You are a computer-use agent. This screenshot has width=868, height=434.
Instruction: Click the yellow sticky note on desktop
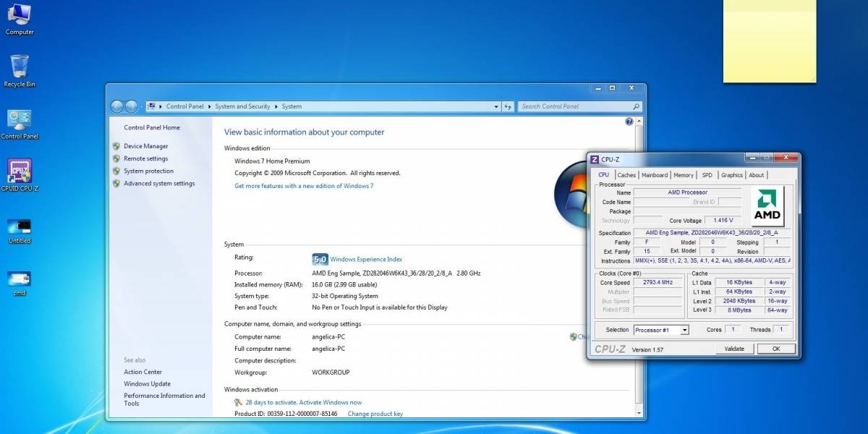[x=770, y=41]
